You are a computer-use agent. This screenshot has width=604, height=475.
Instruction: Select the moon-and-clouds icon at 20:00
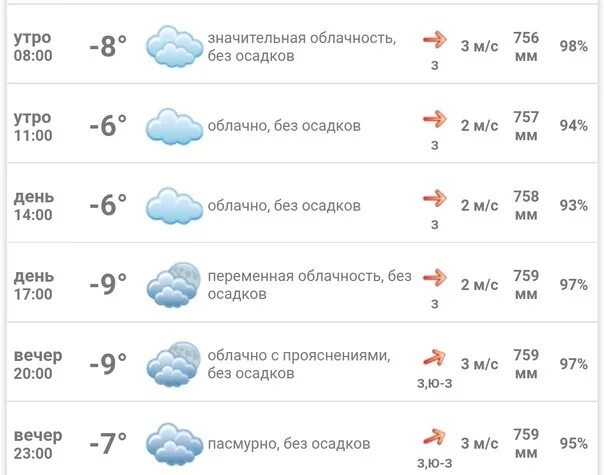[174, 364]
